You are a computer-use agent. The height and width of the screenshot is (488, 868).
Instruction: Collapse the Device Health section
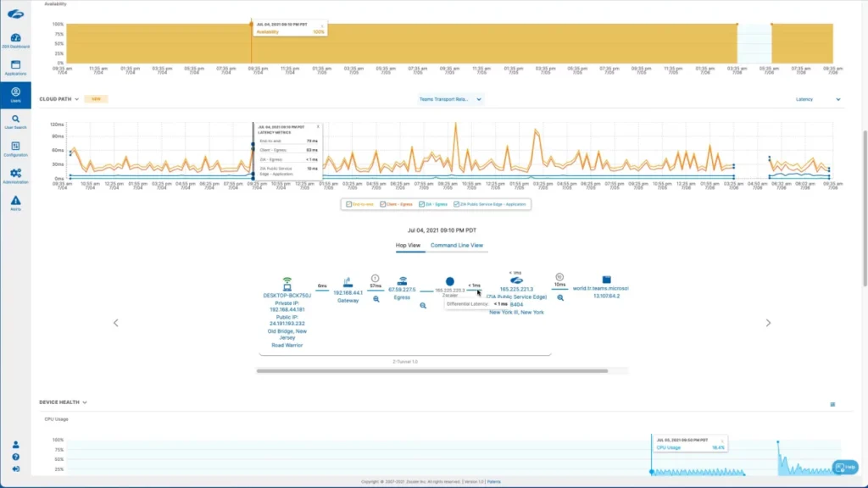pyautogui.click(x=85, y=402)
